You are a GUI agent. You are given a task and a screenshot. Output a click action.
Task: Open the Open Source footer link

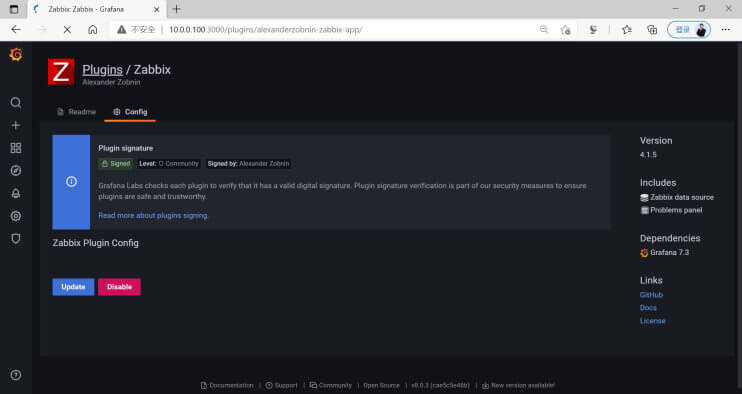click(x=381, y=385)
